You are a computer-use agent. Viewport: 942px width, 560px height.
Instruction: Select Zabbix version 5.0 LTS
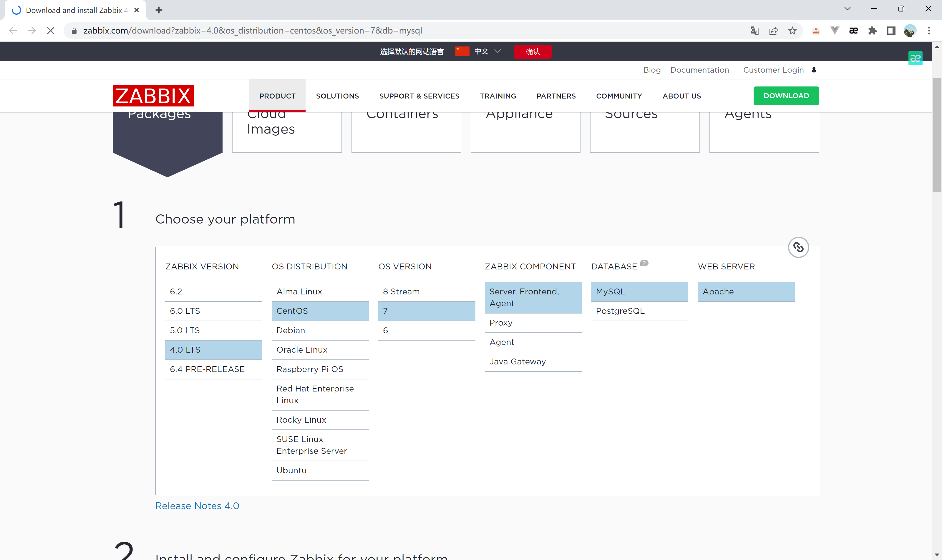click(213, 331)
